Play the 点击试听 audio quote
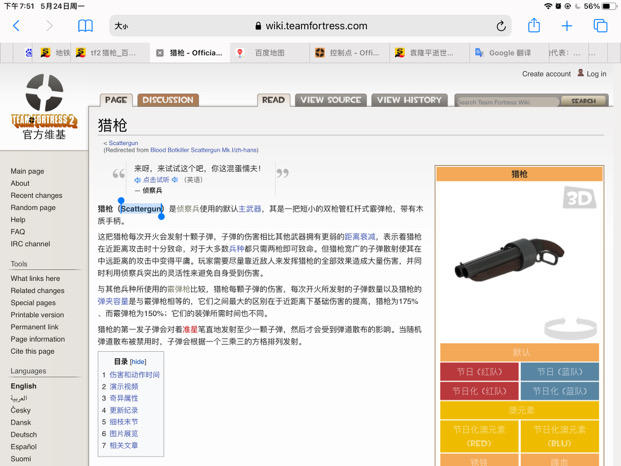 point(156,180)
